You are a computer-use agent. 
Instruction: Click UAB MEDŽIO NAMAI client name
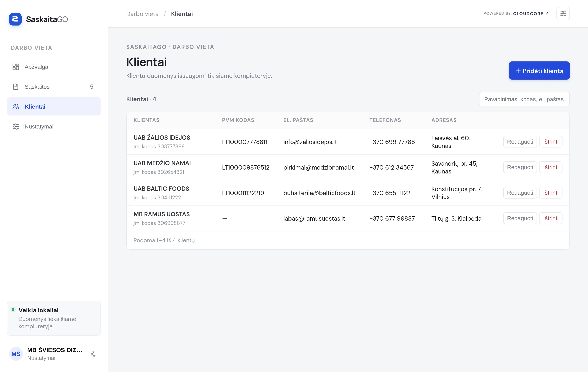pyautogui.click(x=162, y=163)
